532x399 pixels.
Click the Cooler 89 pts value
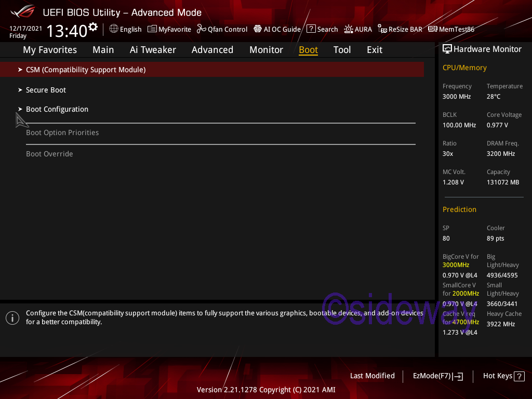(495, 238)
